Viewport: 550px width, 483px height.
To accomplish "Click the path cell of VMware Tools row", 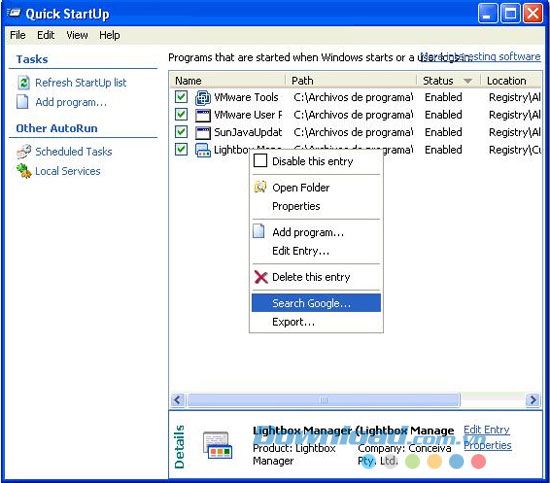I will tap(353, 97).
